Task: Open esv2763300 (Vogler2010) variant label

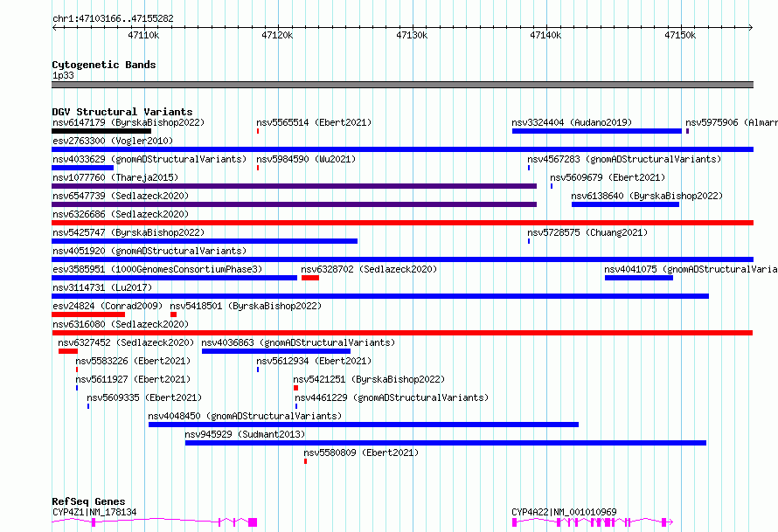Action: pos(113,141)
